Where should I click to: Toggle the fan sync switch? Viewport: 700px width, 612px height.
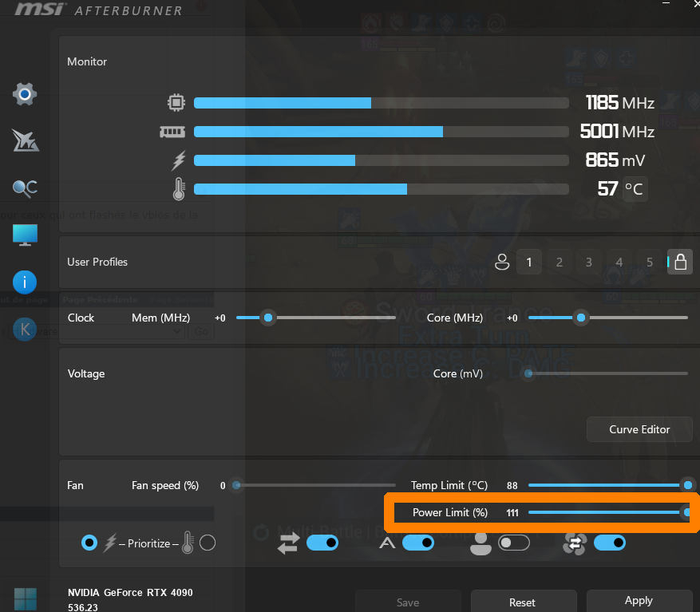tap(610, 543)
